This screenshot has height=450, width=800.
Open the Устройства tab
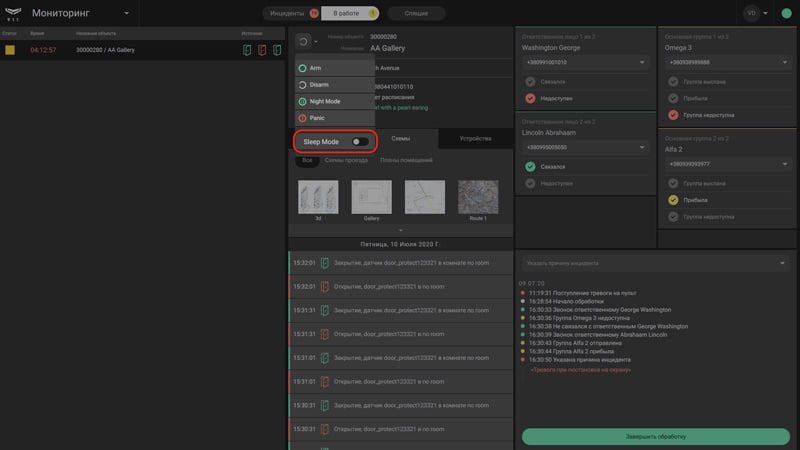point(476,139)
